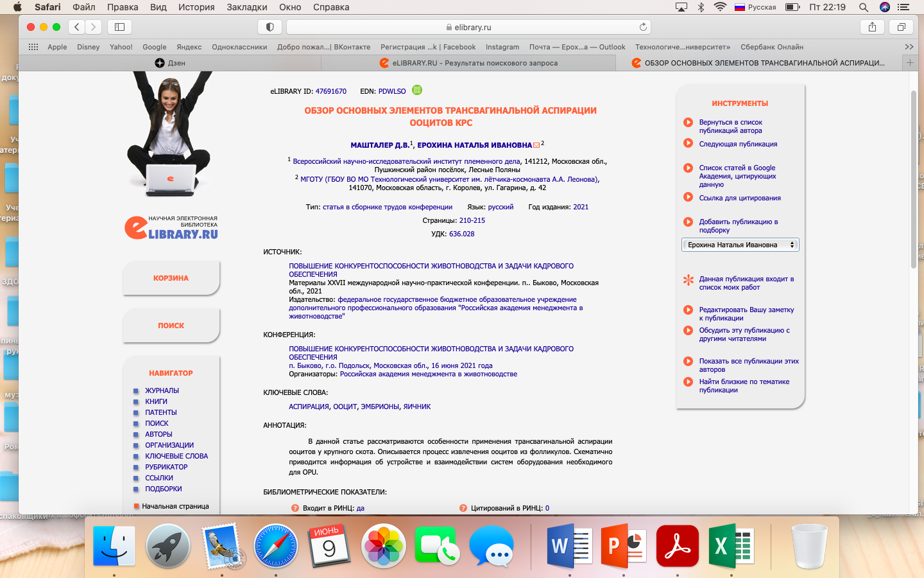Open the УДК 636.028 link
Image resolution: width=924 pixels, height=578 pixels.
click(461, 234)
